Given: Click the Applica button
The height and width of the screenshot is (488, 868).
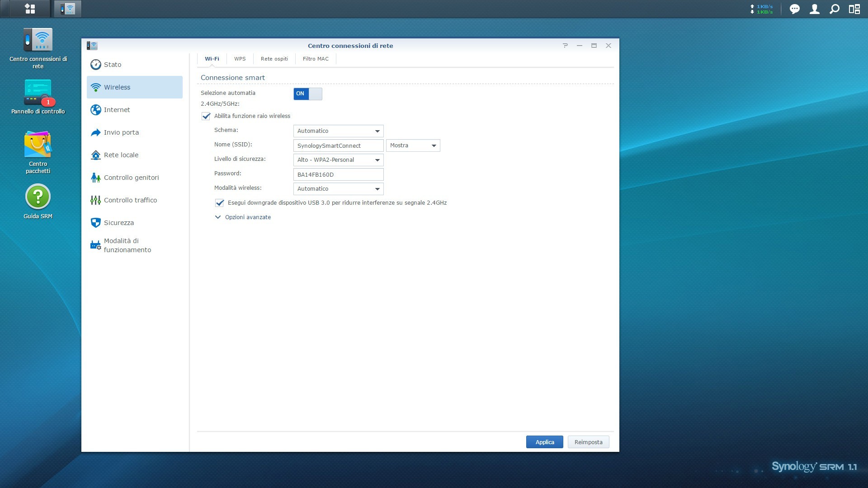Looking at the screenshot, I should tap(544, 442).
